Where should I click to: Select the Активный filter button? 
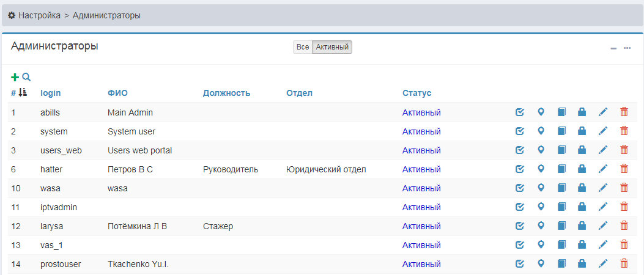tap(332, 47)
